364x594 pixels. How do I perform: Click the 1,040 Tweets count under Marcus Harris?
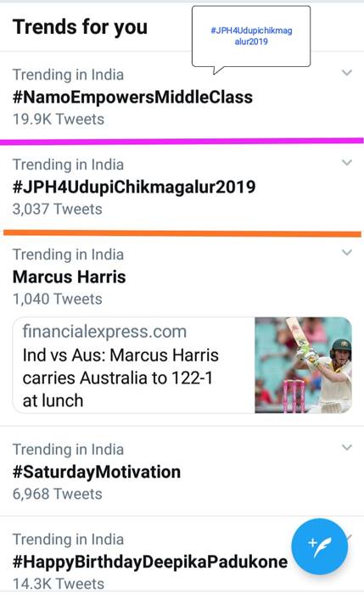coord(57,300)
